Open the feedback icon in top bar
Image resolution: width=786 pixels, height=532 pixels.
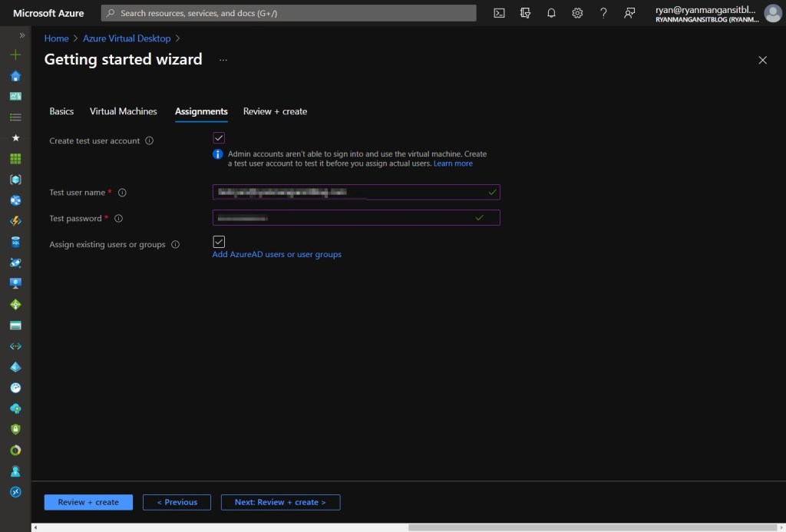(x=629, y=13)
